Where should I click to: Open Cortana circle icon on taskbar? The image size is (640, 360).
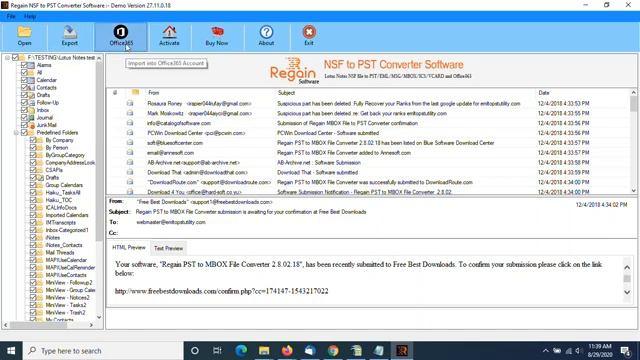(195, 351)
